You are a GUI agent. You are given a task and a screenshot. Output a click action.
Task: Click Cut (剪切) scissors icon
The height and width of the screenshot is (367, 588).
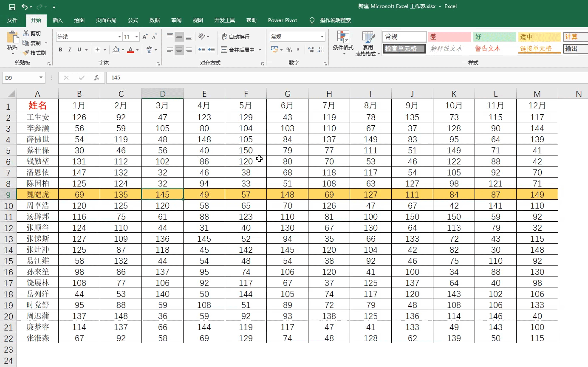[x=26, y=34]
